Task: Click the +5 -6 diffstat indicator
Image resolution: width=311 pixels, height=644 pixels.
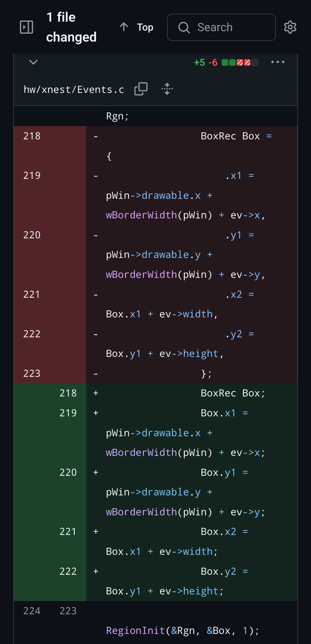Action: pyautogui.click(x=226, y=62)
